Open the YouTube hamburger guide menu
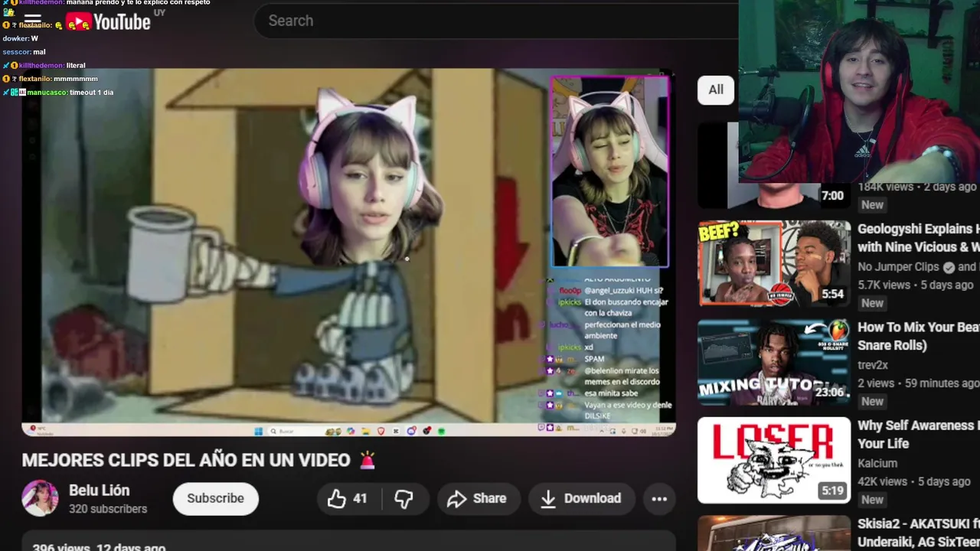This screenshot has width=980, height=551. click(x=32, y=20)
